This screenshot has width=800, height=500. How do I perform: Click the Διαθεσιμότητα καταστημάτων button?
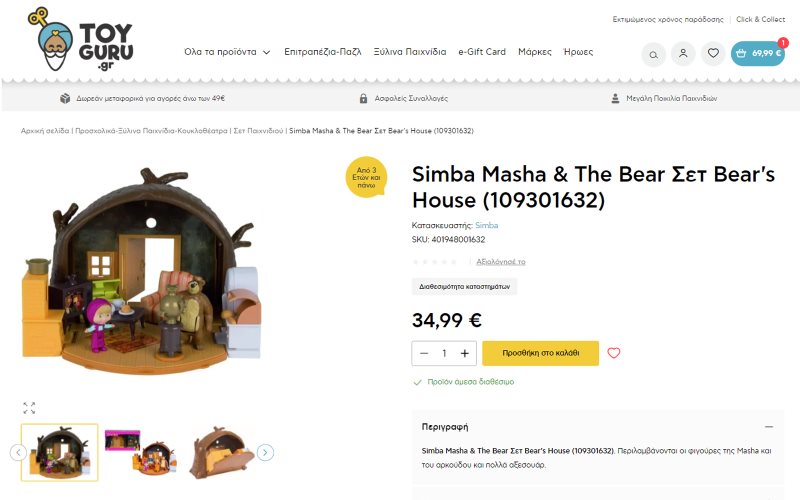[x=464, y=287]
